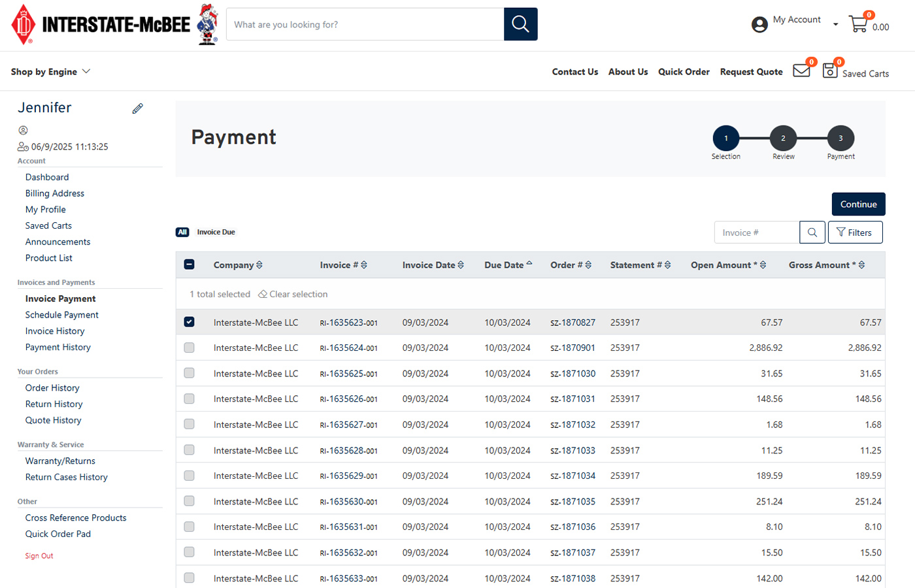
Task: Open Quick Order link
Action: tap(684, 72)
